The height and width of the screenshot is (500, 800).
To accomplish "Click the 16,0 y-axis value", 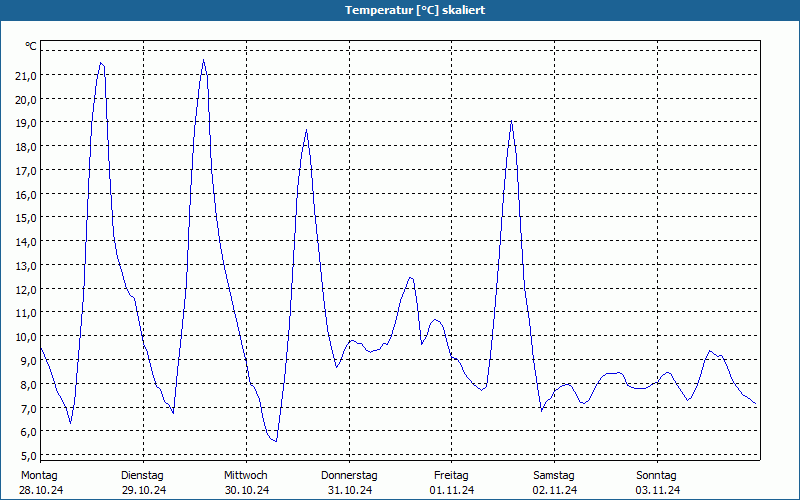I will click(x=26, y=194).
